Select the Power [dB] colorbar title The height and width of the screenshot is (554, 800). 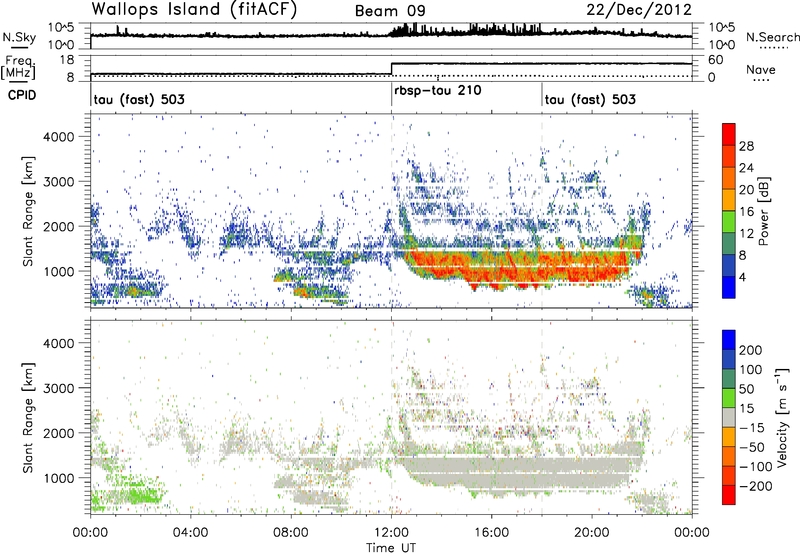coord(764,211)
